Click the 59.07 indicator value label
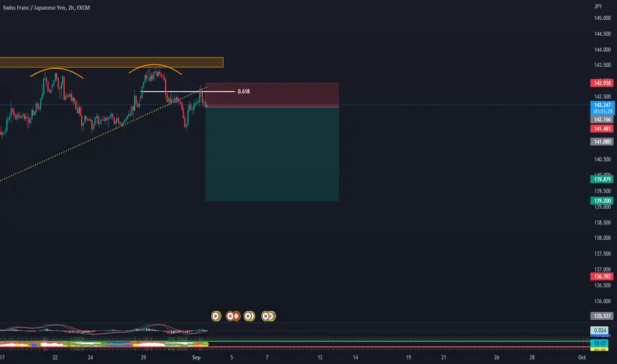Viewport: 617px width, 364px height. coord(599,343)
